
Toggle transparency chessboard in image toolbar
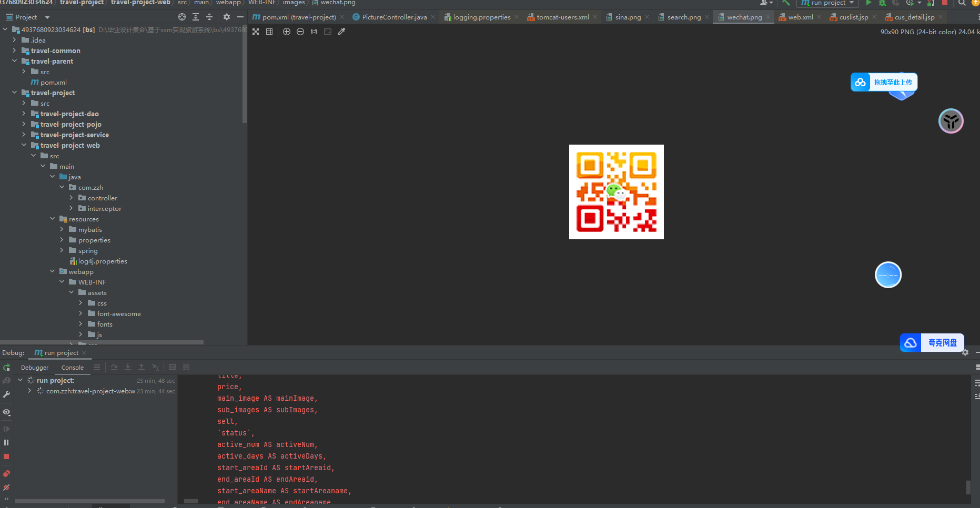[256, 32]
